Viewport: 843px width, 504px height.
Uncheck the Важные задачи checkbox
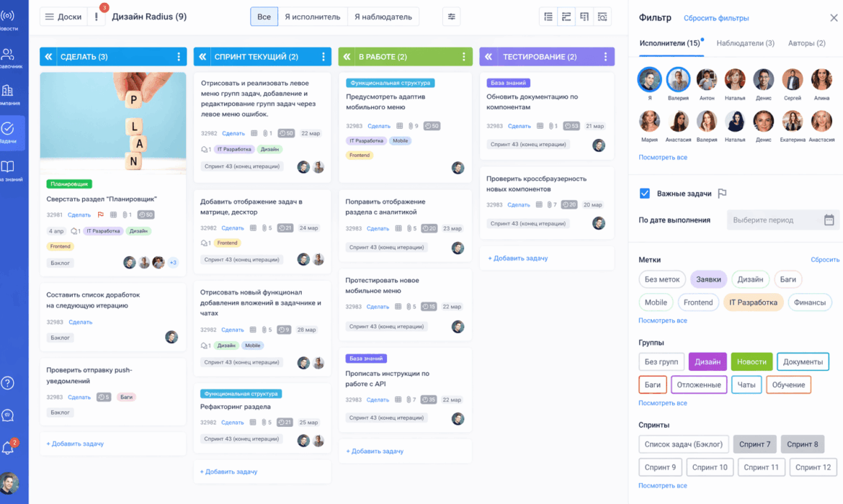[645, 193]
